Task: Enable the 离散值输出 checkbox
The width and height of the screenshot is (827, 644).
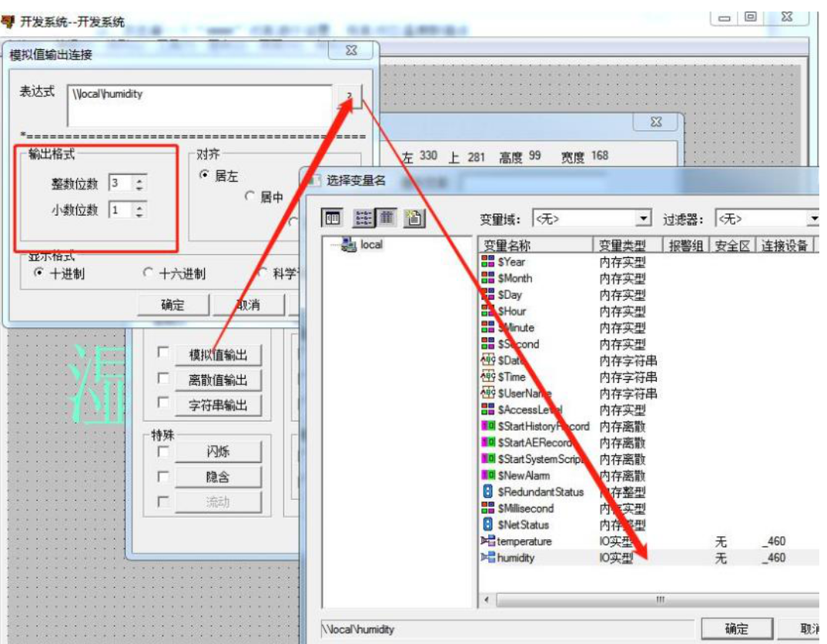Action: pos(163,377)
